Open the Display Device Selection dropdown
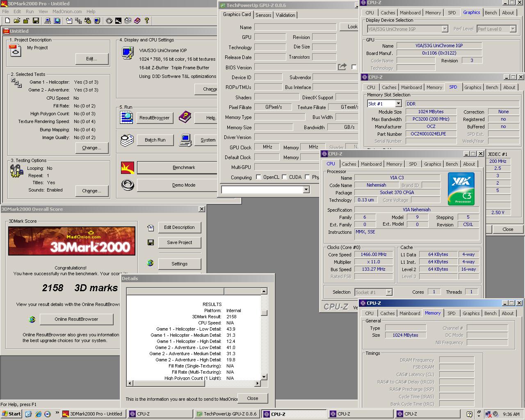Viewport: 525px width, 420px height. click(x=445, y=29)
